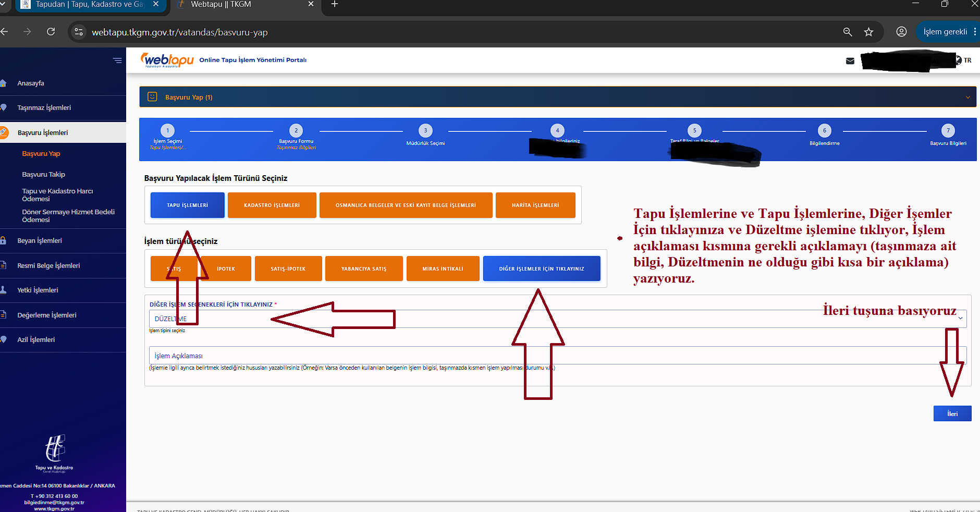Open Taşınmaz İşlemleri menu
The height and width of the screenshot is (512, 980).
[44, 108]
